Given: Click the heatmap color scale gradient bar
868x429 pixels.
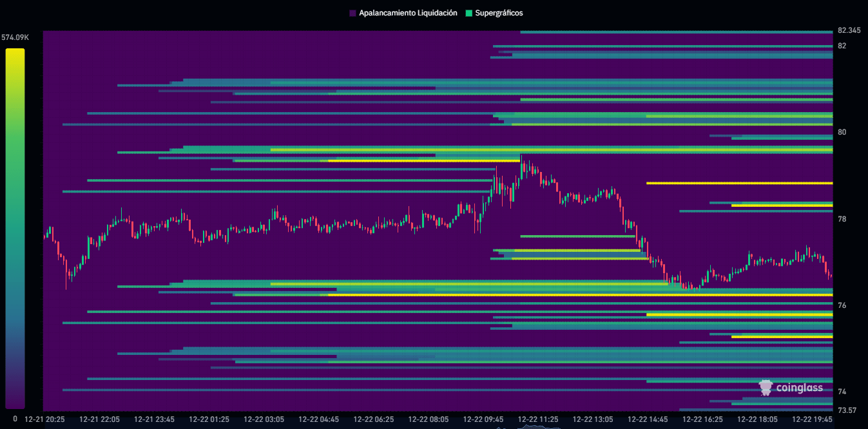Looking at the screenshot, I should click(15, 229).
